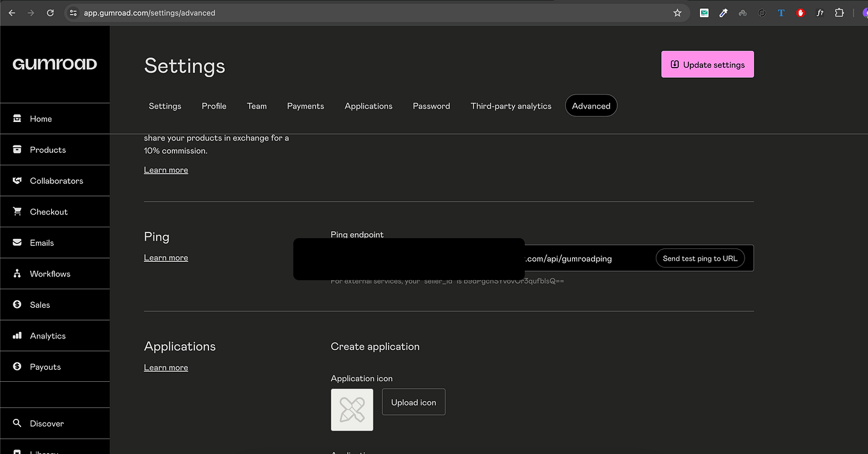
Task: Click the Discover magnifier in the sidebar
Action: click(x=17, y=423)
